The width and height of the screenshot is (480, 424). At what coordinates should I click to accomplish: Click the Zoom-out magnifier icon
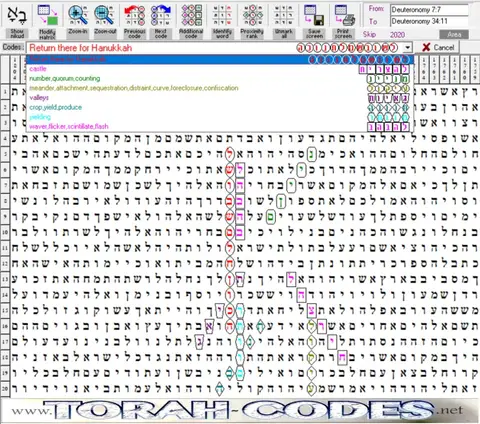(104, 15)
